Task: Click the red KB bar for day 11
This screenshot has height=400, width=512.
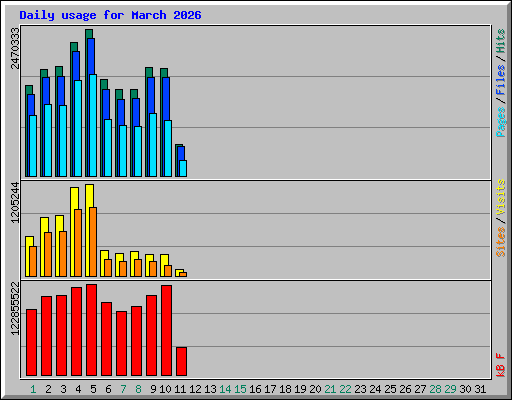Action: click(x=182, y=361)
